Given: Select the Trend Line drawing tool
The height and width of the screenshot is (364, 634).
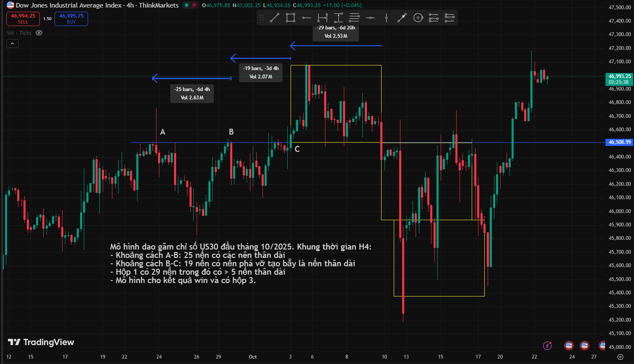Looking at the screenshot, I should click(275, 18).
